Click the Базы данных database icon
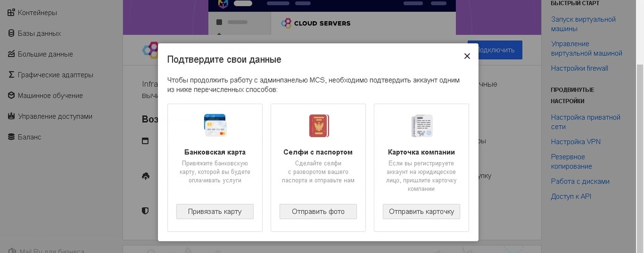 click(x=11, y=33)
